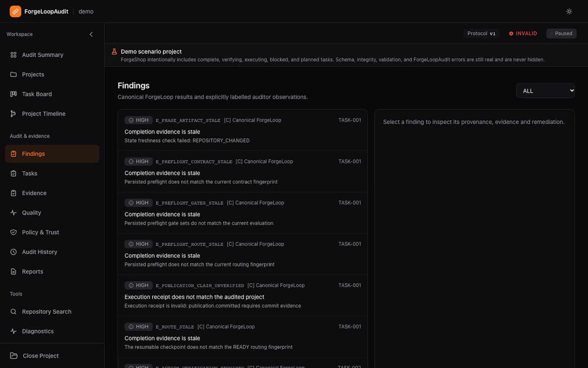Toggle the light/dark theme sun icon
The height and width of the screenshot is (368, 588).
[x=569, y=11]
